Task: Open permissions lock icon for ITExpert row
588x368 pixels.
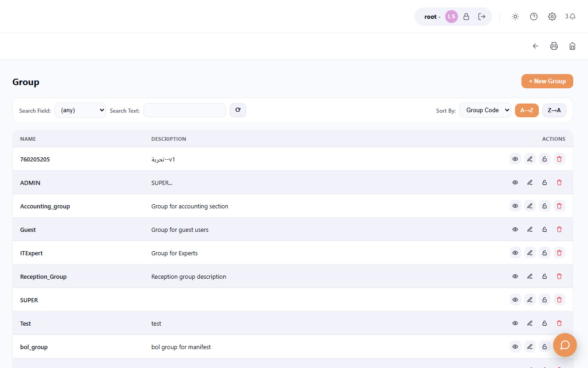Action: (545, 253)
